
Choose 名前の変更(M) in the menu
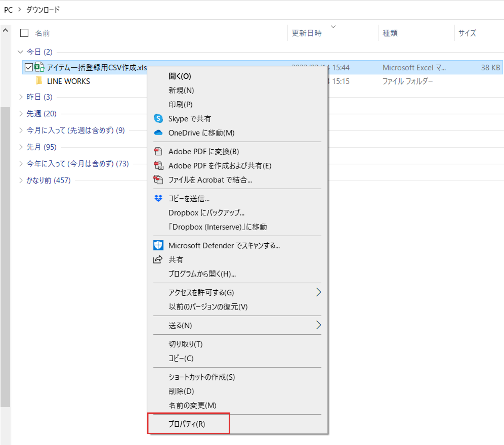(x=192, y=405)
